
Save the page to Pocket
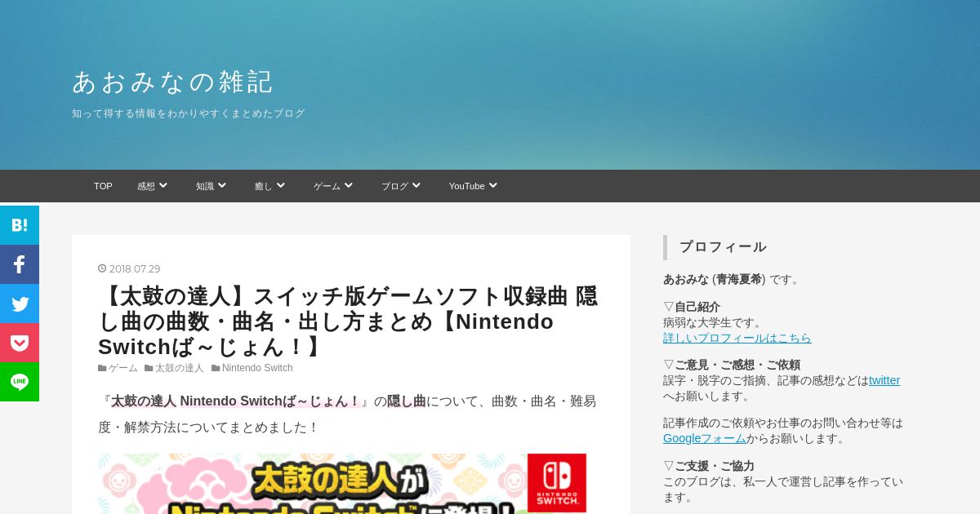pos(20,343)
